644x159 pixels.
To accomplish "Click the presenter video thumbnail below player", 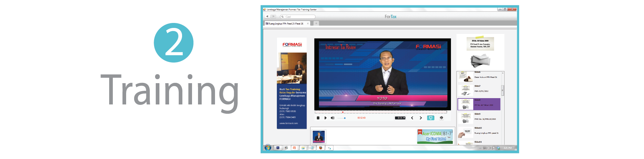I will (319, 137).
